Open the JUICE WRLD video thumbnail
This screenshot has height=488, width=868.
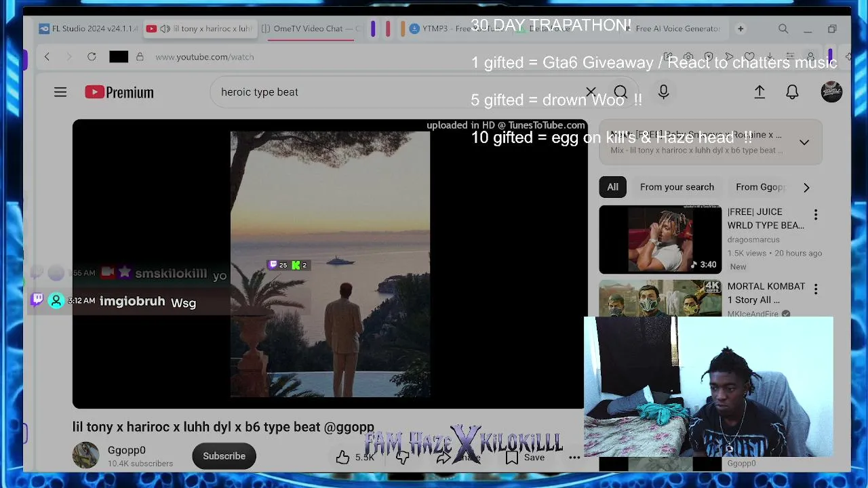(x=660, y=239)
